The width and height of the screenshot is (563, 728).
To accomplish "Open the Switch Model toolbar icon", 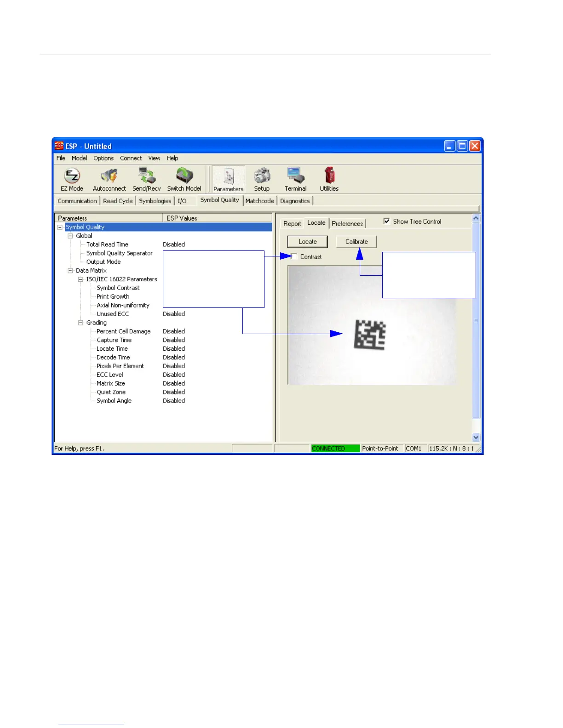I will [x=184, y=179].
